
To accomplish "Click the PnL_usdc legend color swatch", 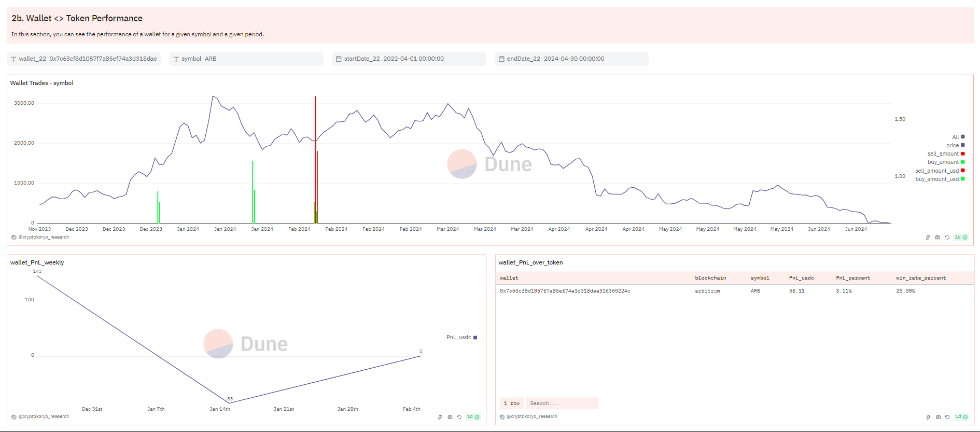I will coord(475,338).
